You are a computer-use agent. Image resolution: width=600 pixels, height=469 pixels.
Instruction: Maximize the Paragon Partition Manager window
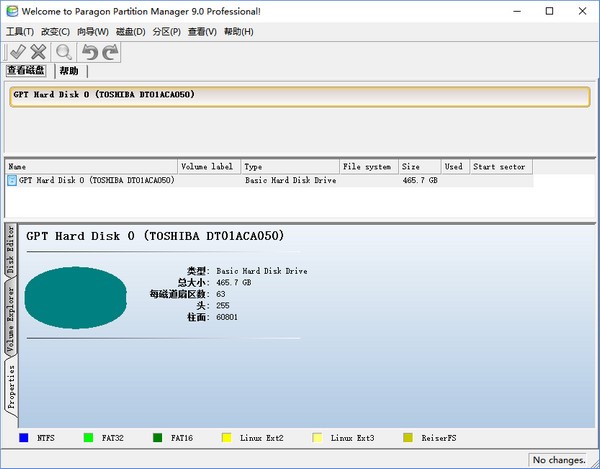tap(549, 11)
